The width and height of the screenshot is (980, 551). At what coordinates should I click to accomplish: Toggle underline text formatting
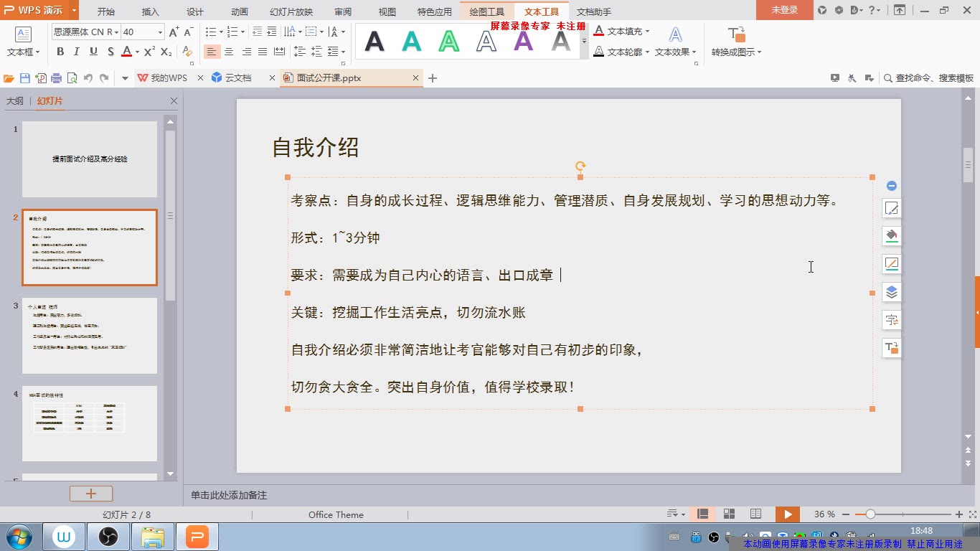pos(93,52)
